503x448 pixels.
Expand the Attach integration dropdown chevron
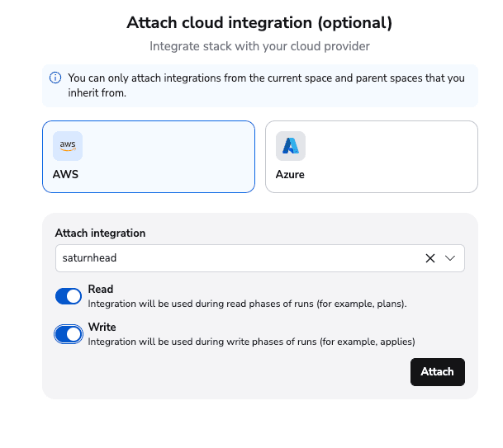point(450,258)
